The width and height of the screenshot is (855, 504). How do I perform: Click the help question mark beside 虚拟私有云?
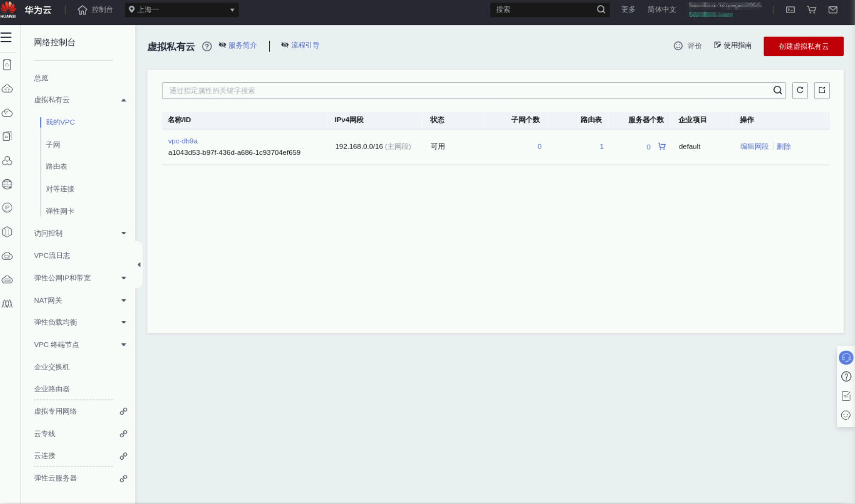207,47
